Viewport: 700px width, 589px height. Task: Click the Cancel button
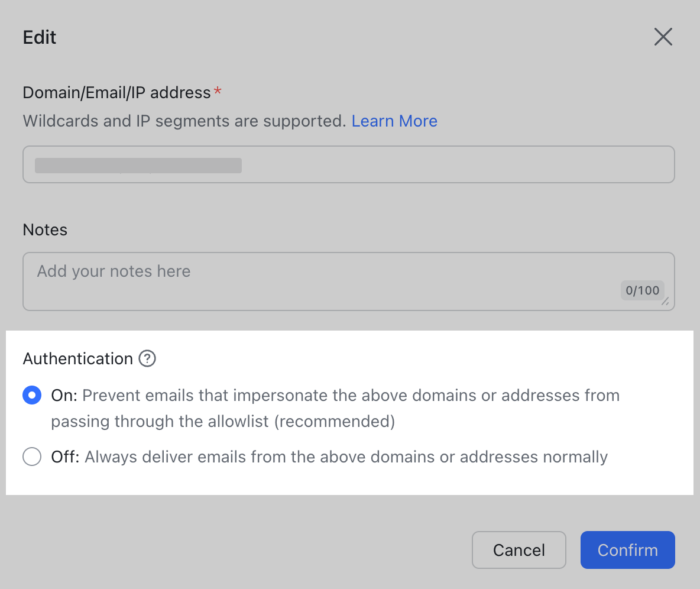(x=518, y=550)
